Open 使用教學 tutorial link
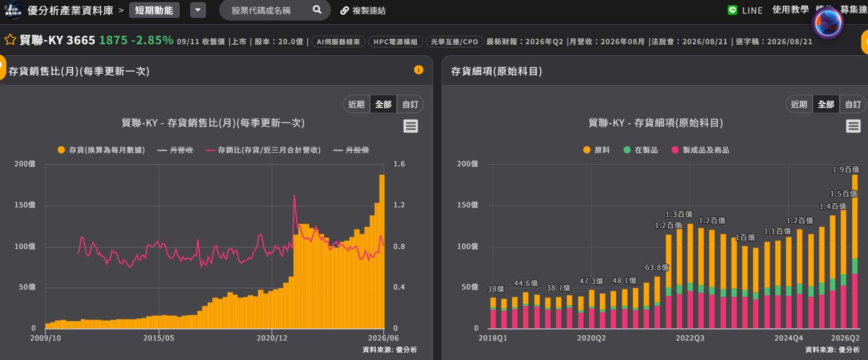 (x=791, y=10)
